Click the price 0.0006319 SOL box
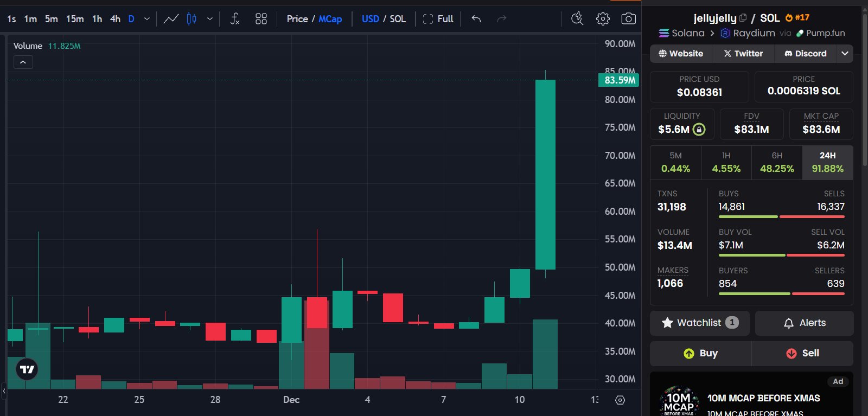Image resolution: width=868 pixels, height=416 pixels. [804, 87]
